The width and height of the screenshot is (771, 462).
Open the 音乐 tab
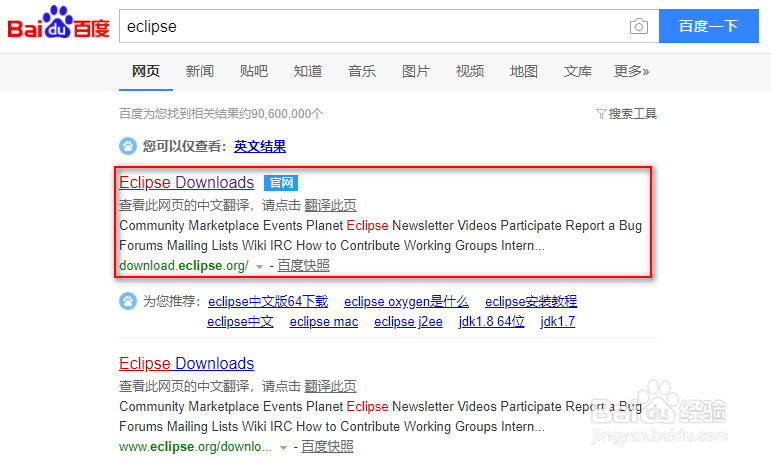[362, 71]
